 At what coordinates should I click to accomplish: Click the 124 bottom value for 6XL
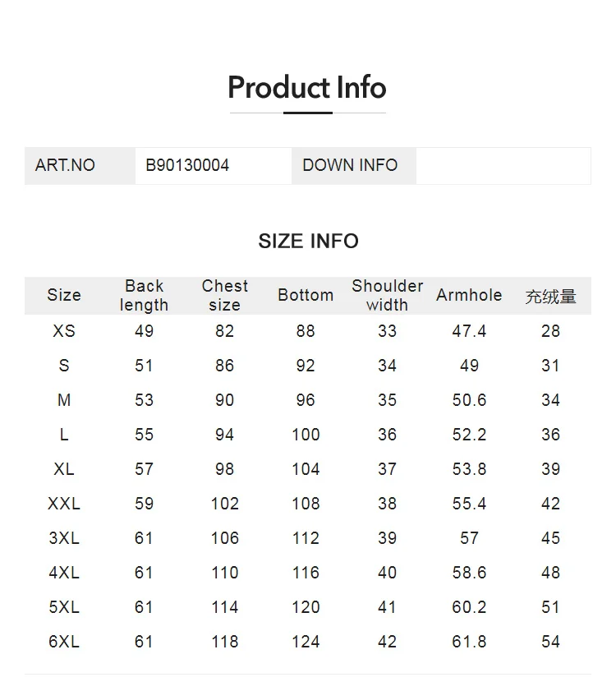tap(306, 642)
